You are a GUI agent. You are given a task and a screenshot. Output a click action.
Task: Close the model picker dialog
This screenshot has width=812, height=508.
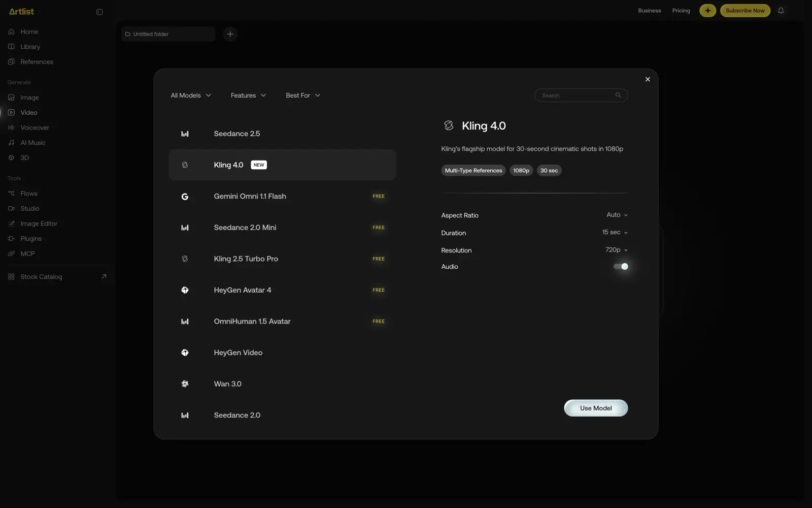pos(648,79)
